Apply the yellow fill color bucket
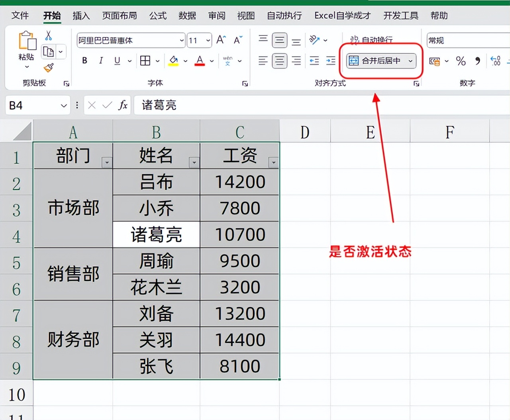Image resolution: width=510 pixels, height=420 pixels. [x=173, y=61]
